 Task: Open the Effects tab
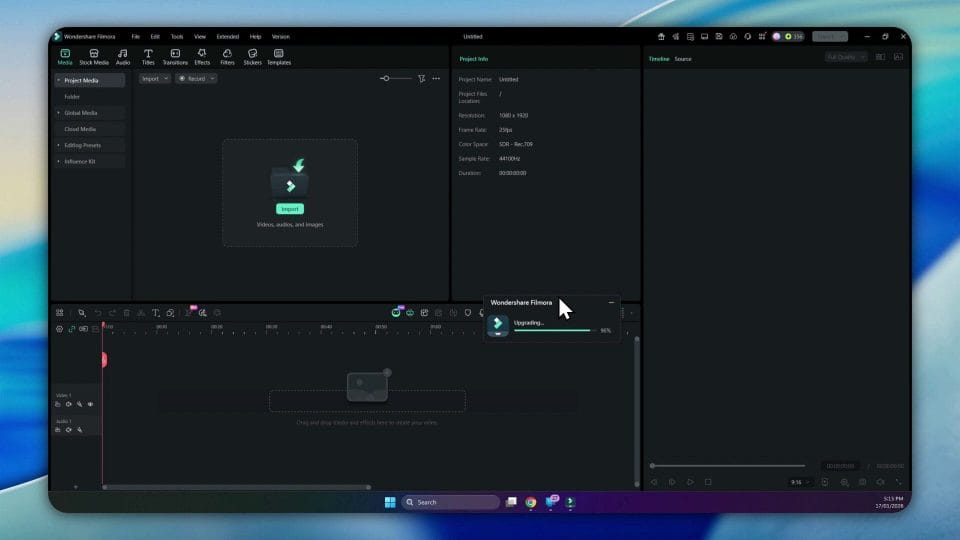pos(202,56)
